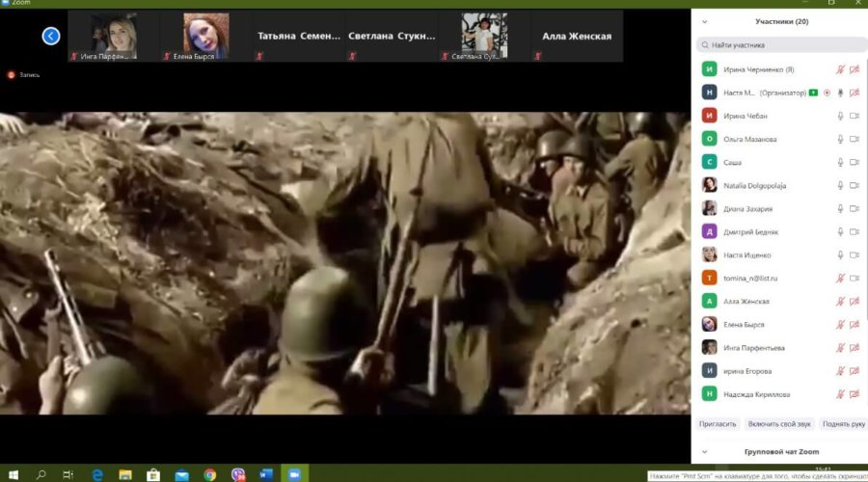Click muted mic icon for Инга Парфентьева row
868x482 pixels.
(x=840, y=348)
